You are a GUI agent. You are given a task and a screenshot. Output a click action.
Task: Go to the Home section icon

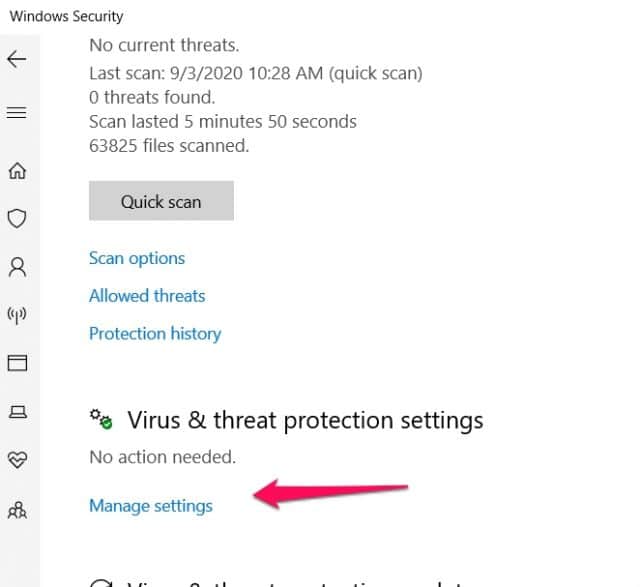(17, 171)
